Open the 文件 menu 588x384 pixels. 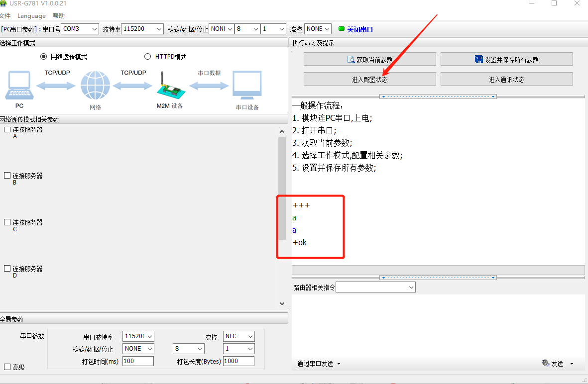[5, 16]
